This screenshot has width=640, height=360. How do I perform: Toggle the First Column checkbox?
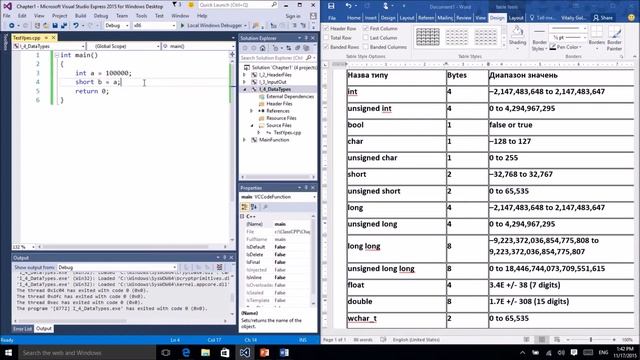(x=366, y=29)
